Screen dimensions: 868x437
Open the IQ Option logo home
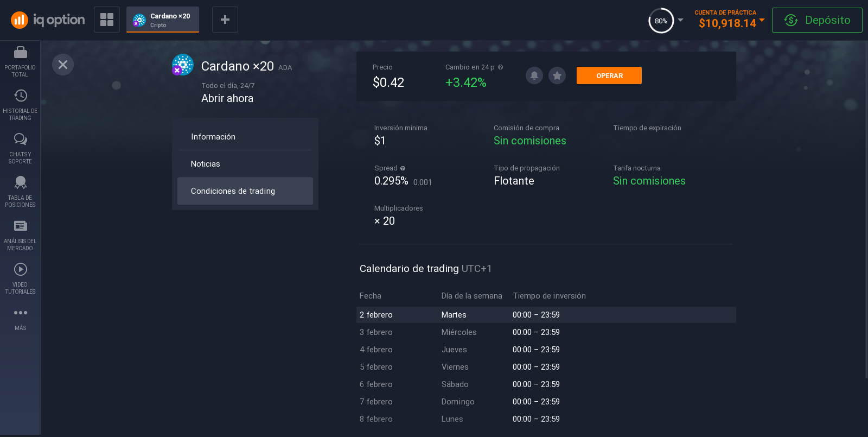48,20
